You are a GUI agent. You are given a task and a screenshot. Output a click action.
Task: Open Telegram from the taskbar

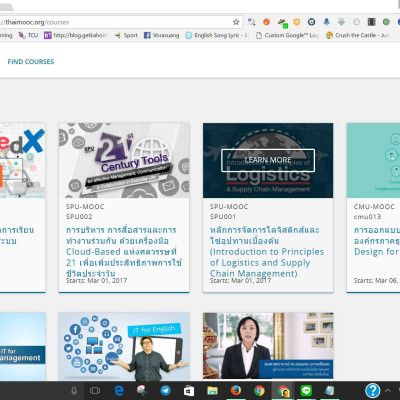click(x=165, y=390)
